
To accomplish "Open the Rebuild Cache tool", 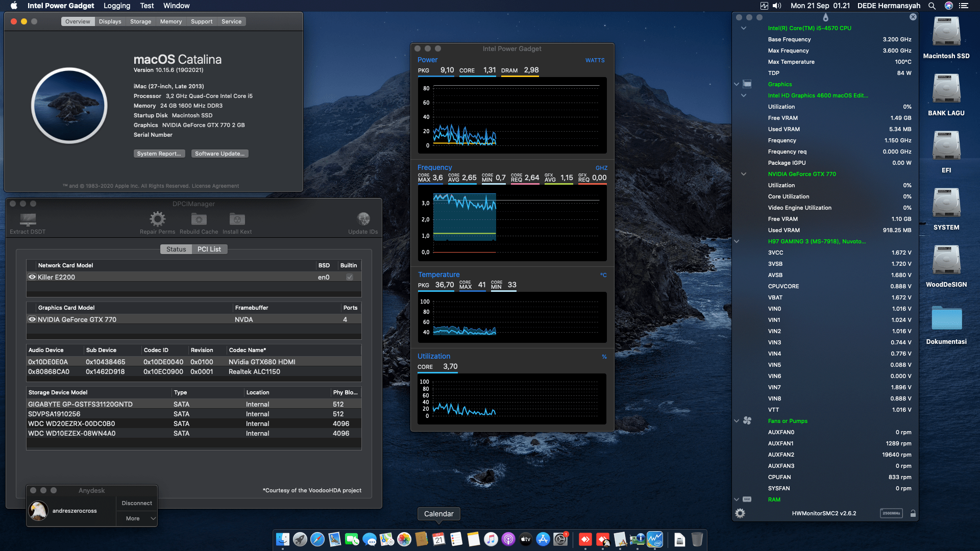I will point(199,219).
